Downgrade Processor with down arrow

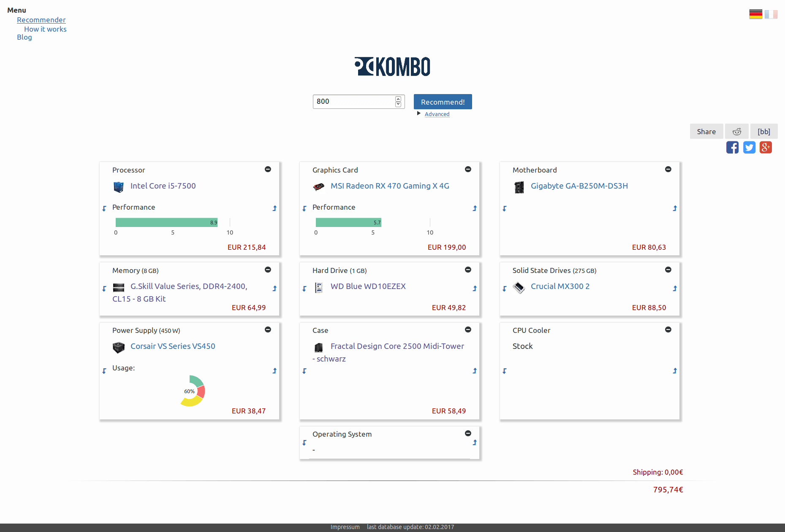click(104, 208)
